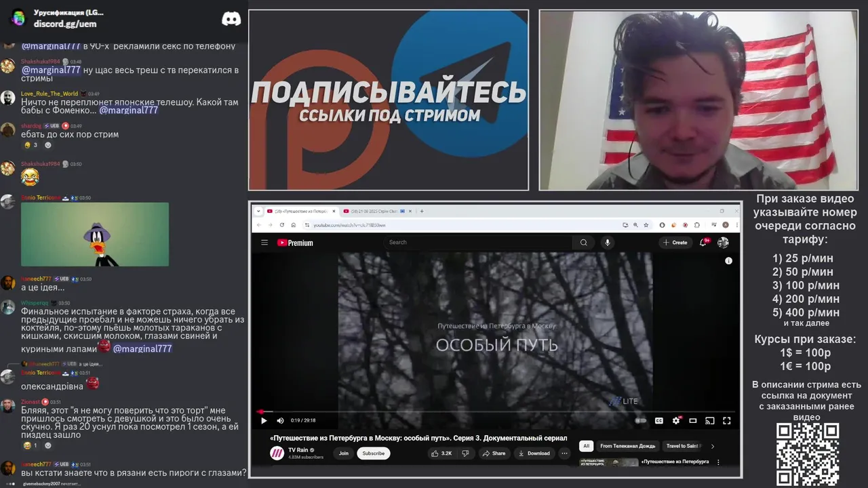This screenshot has width=868, height=488.
Task: Reload the page in browser
Action: click(283, 224)
